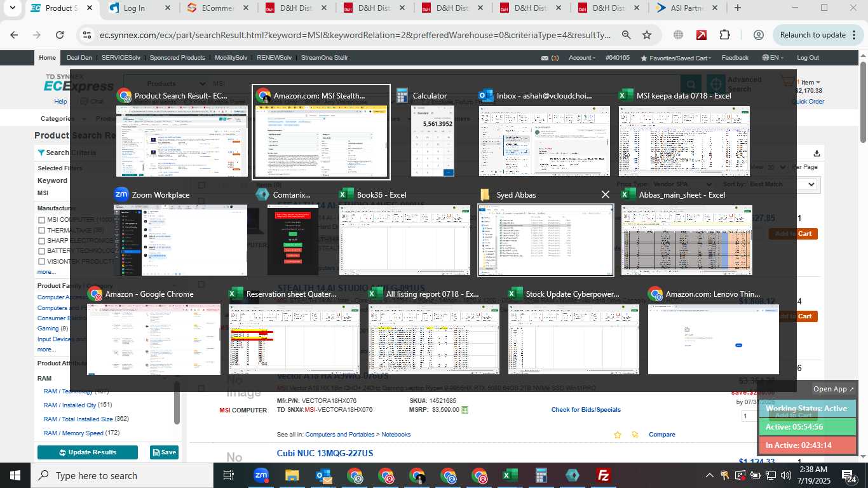Image resolution: width=868 pixels, height=488 pixels.
Task: Switch to the Calculator window thumbnail
Action: [x=431, y=141]
